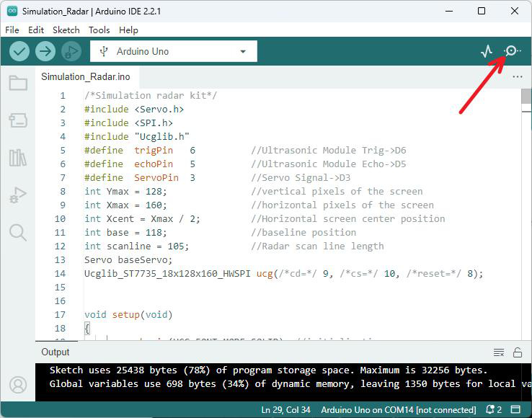
Task: Expand the Arduino Uno board selector
Action: (174, 51)
